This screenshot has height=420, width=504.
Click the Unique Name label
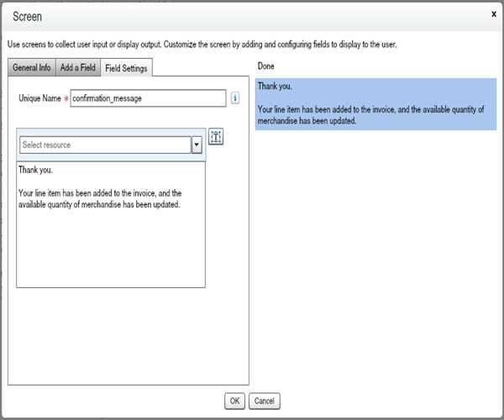click(39, 98)
